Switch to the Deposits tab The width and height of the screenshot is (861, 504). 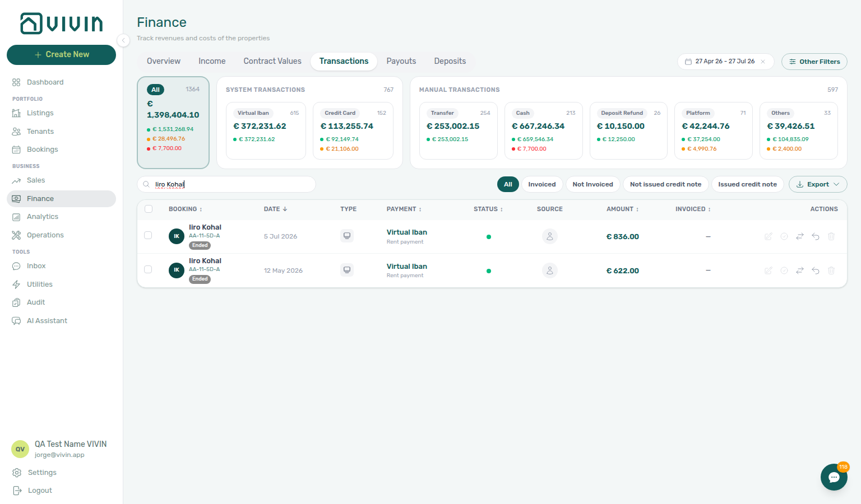pyautogui.click(x=450, y=61)
